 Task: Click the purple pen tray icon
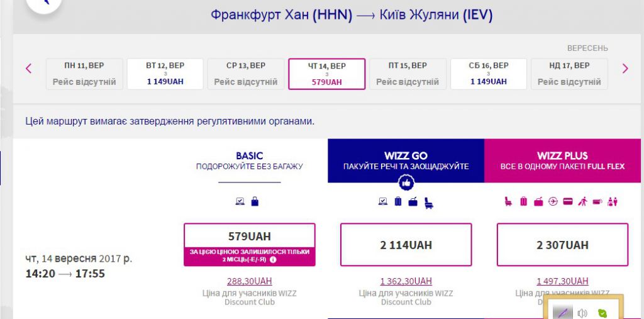(x=562, y=313)
